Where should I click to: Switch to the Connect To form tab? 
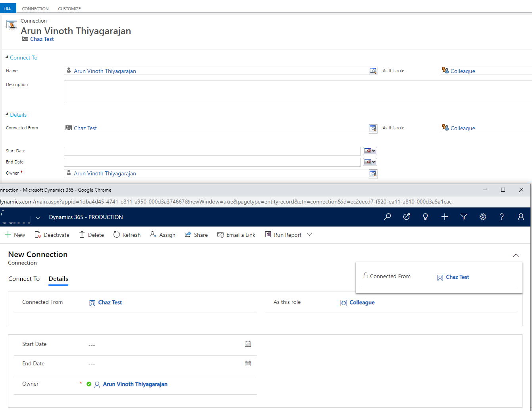click(x=24, y=279)
